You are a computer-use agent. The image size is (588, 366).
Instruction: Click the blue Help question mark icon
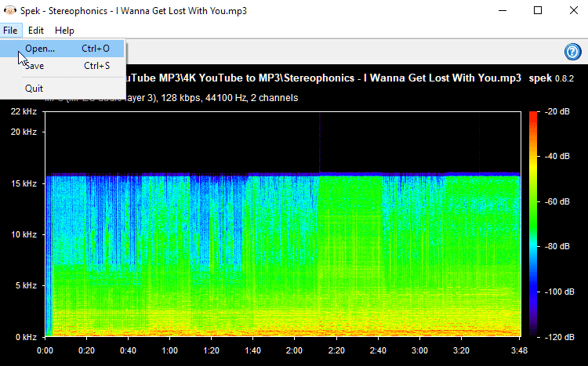click(x=572, y=52)
